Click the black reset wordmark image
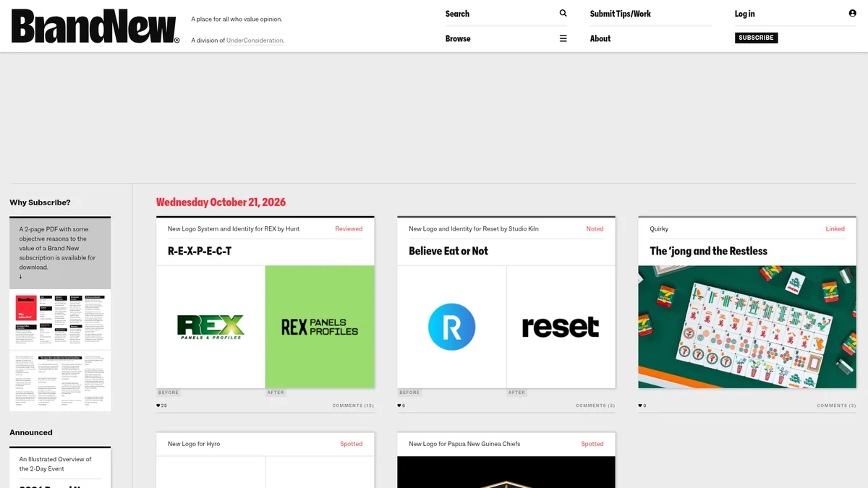This screenshot has height=488, width=868. [x=561, y=327]
